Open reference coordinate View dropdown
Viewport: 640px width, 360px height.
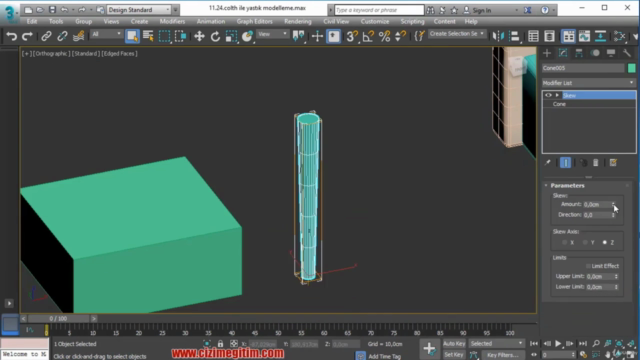[273, 35]
